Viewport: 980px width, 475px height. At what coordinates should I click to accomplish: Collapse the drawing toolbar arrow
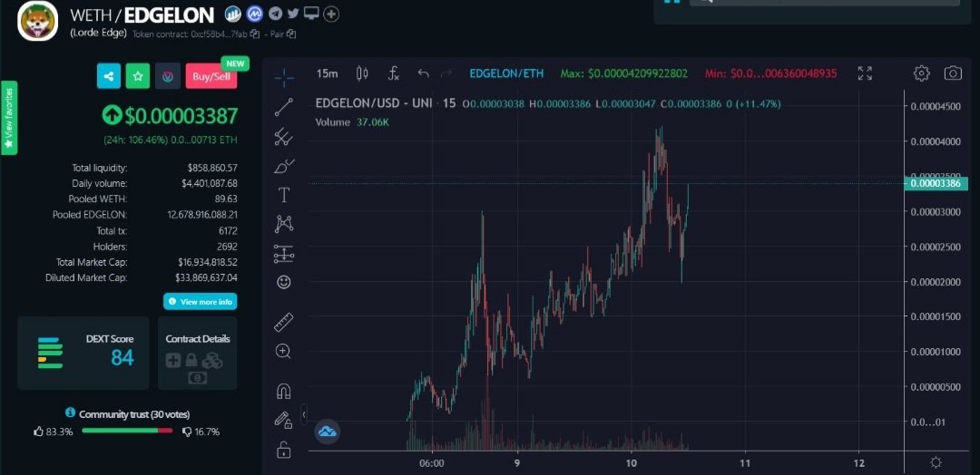(304, 414)
